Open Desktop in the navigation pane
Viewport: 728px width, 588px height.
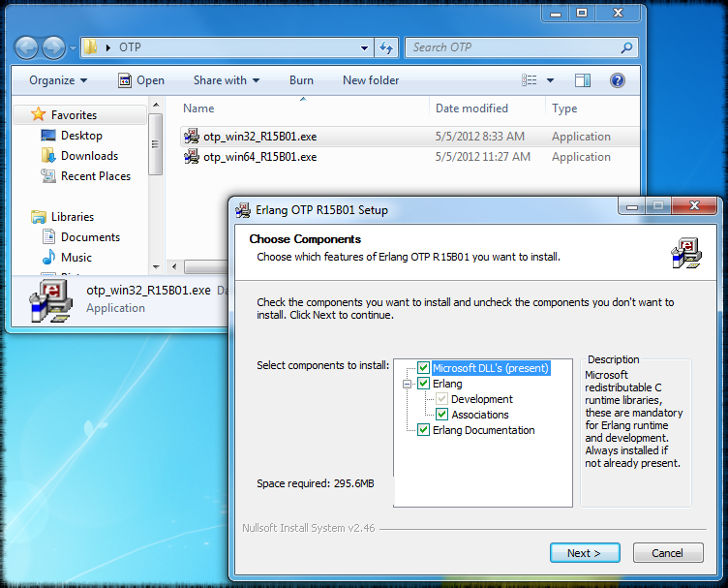81,136
